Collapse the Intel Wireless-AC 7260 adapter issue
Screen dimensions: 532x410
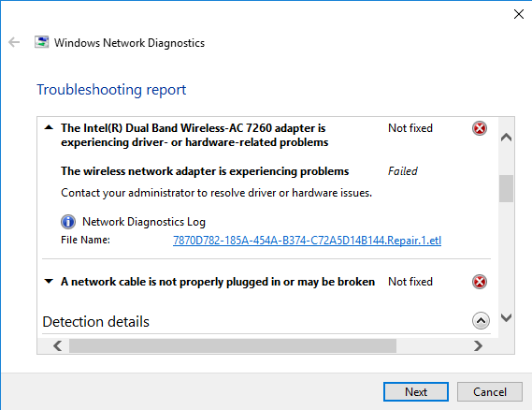[x=49, y=127]
